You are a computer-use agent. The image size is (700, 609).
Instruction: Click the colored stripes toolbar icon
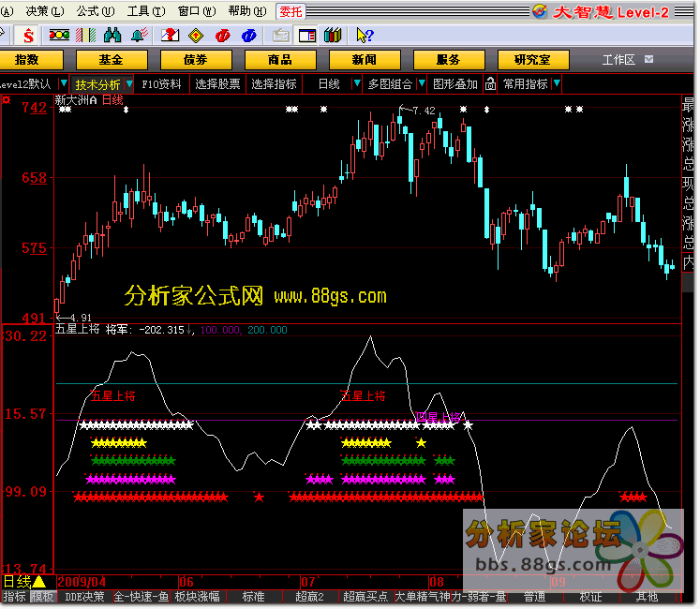click(85, 35)
